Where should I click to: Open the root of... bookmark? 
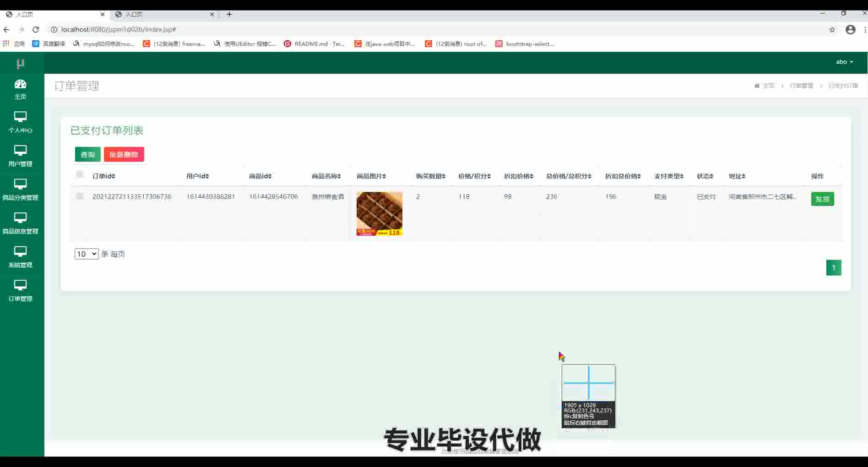point(456,43)
